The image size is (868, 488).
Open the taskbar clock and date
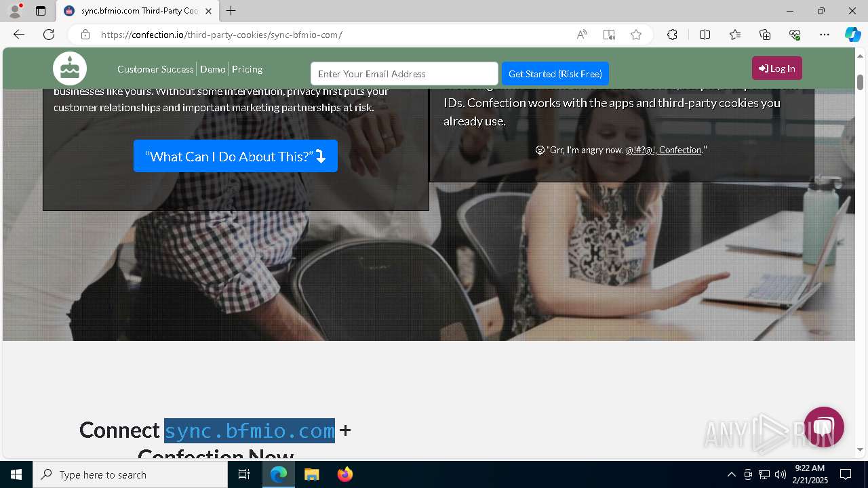(x=810, y=474)
